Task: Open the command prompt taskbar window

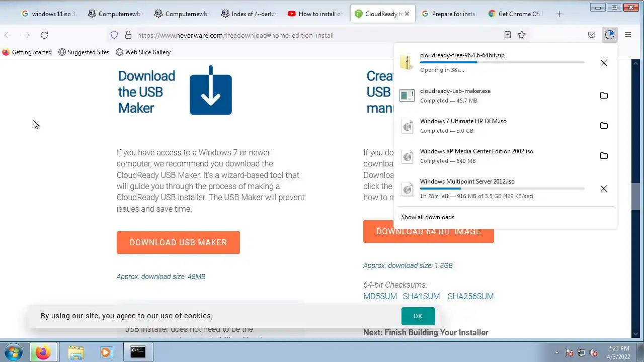Action: 138,352
